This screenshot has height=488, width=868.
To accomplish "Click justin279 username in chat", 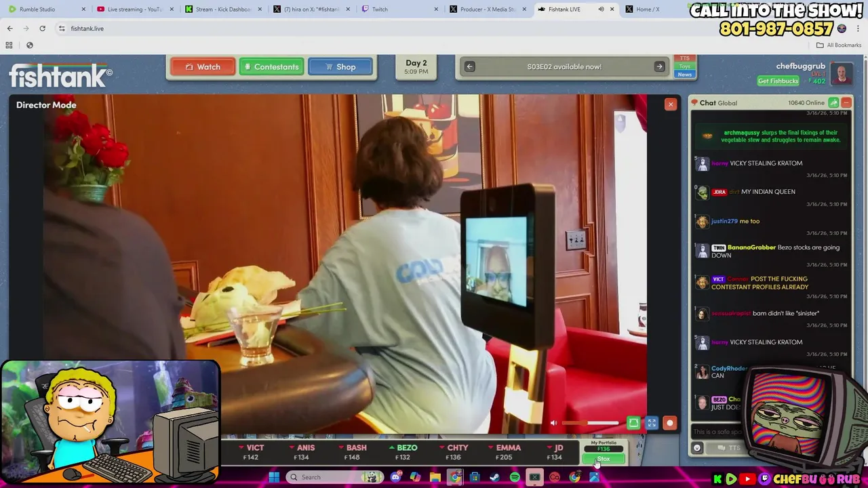I will pos(724,221).
